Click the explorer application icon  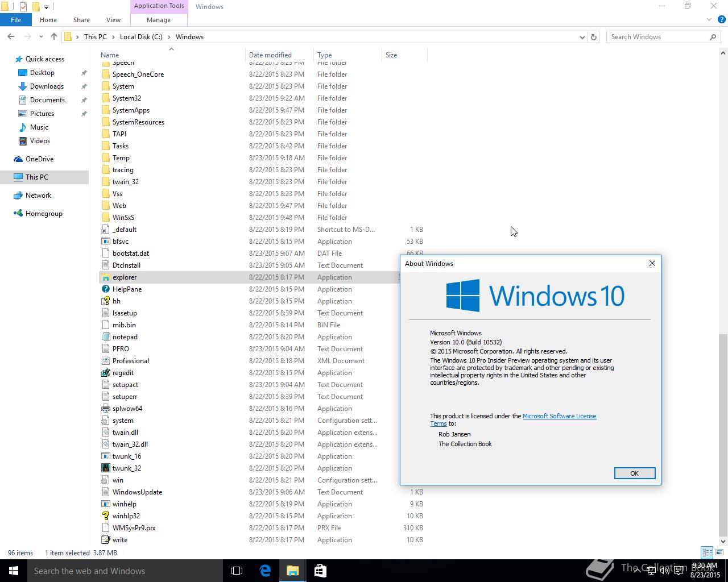[105, 277]
